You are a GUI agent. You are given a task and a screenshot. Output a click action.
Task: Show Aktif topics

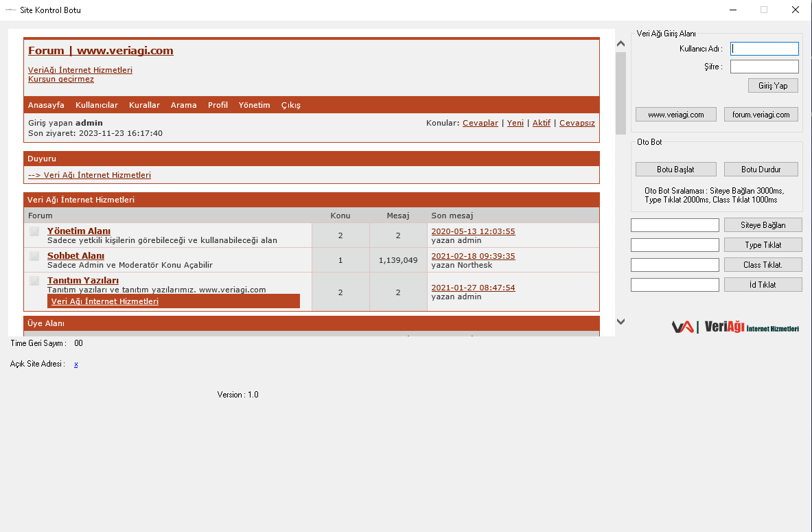pos(541,123)
